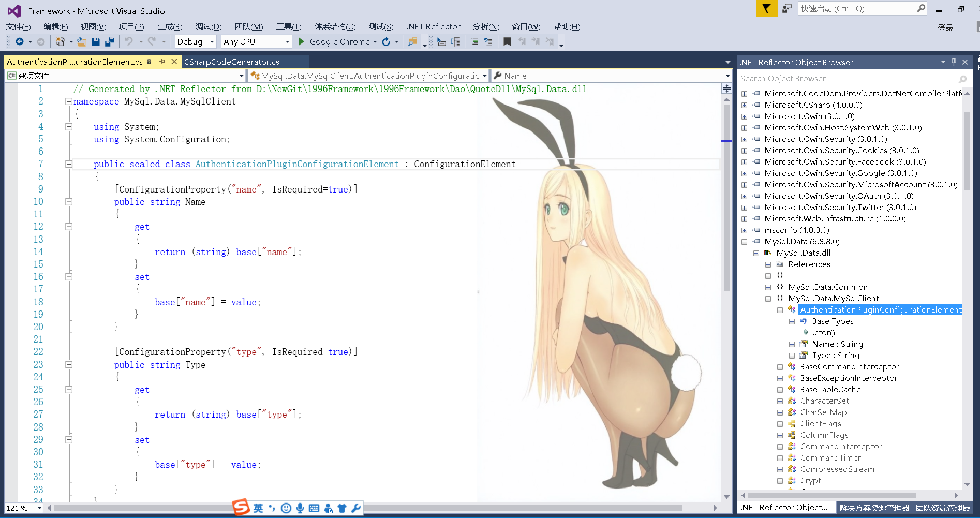Open the Google Chrome browser target dropdown arrow
The width and height of the screenshot is (980, 518).
pos(375,42)
